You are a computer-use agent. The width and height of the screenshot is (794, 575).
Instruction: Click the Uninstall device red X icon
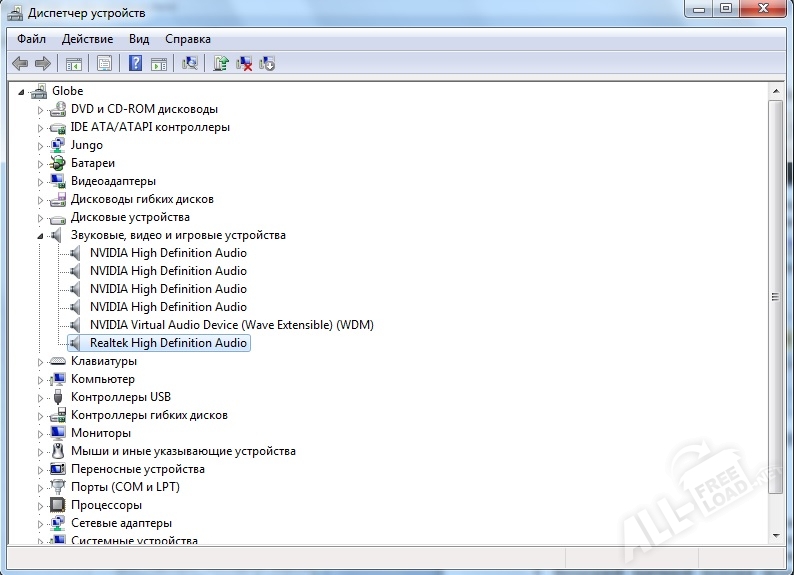244,64
